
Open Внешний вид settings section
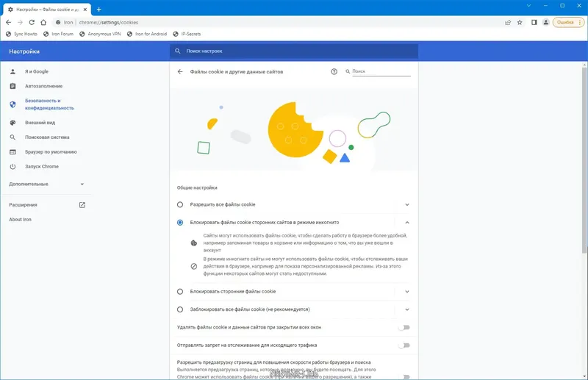point(40,123)
